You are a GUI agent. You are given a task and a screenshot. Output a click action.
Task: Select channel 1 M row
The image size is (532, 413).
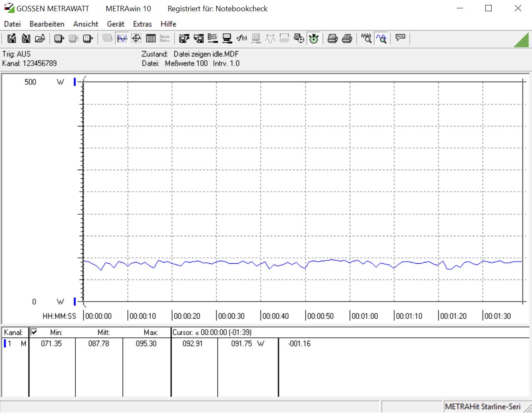[x=15, y=344]
